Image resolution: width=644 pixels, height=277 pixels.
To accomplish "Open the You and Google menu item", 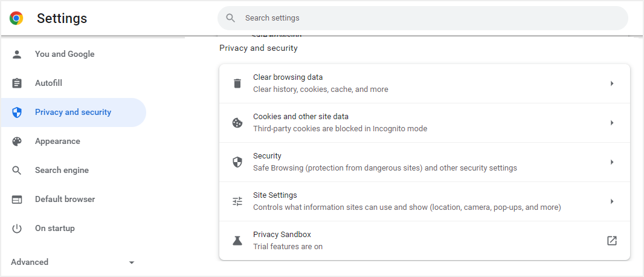I will 73,54.
